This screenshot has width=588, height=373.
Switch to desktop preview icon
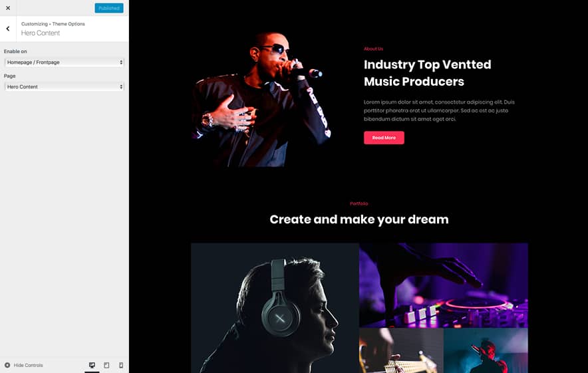click(92, 365)
